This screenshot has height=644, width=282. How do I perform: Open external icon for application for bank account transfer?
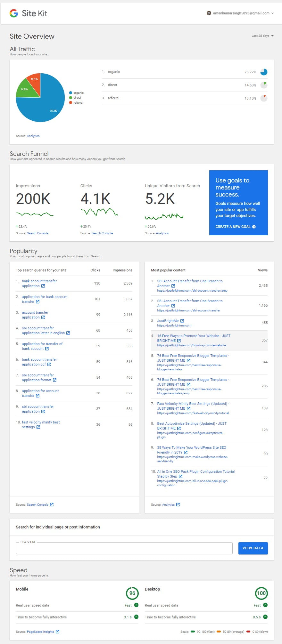click(x=37, y=302)
